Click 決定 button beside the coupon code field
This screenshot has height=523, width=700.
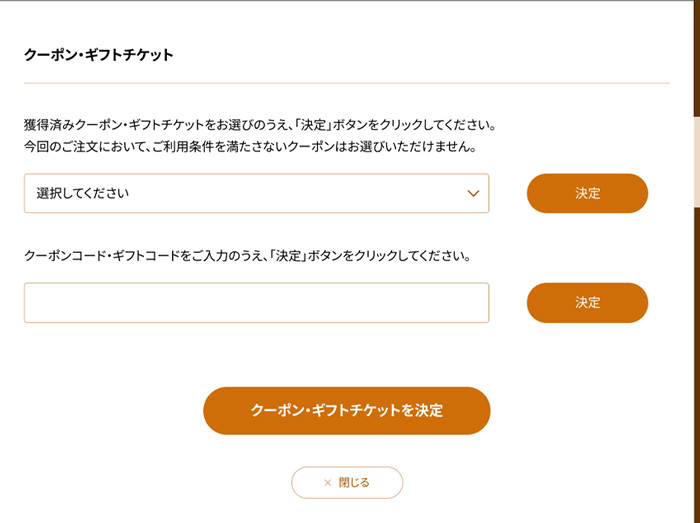[x=587, y=303]
